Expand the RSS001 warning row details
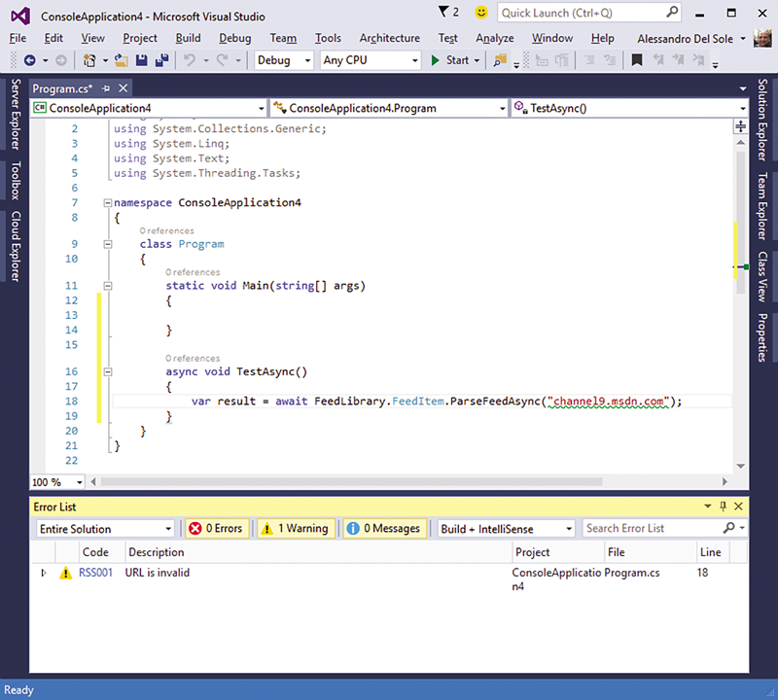The width and height of the screenshot is (778, 700). pyautogui.click(x=44, y=573)
